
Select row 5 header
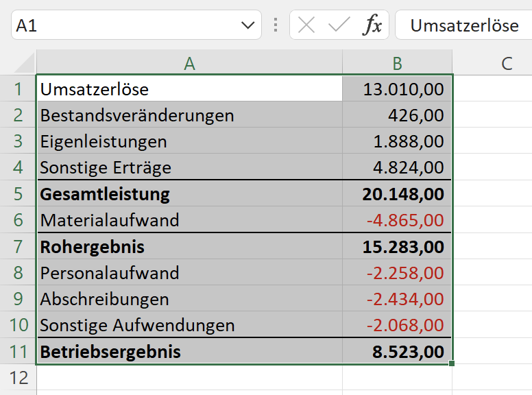(x=18, y=194)
